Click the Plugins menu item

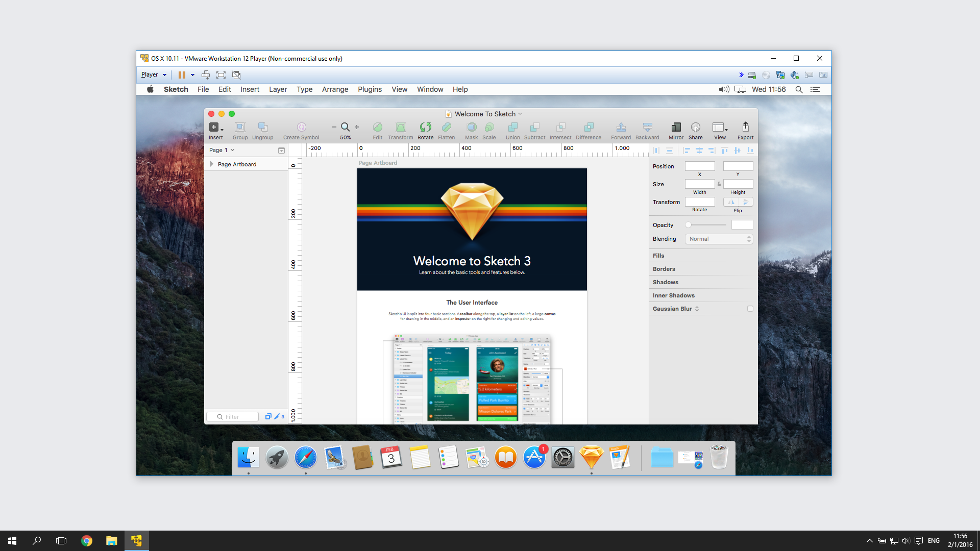(369, 89)
